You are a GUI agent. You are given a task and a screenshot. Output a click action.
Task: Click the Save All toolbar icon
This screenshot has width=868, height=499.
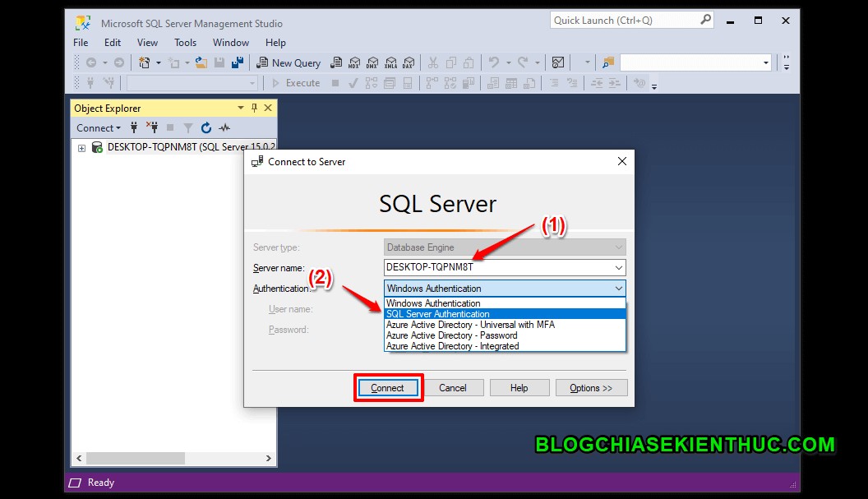coord(236,62)
